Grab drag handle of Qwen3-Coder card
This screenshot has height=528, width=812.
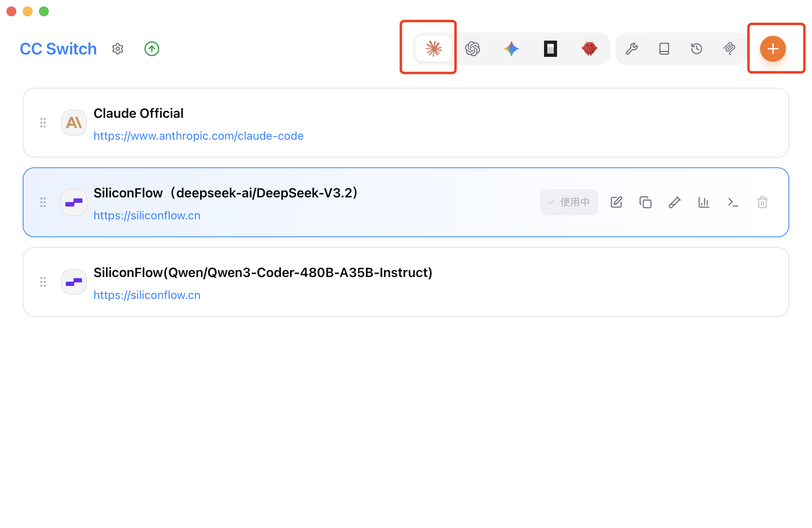point(43,282)
